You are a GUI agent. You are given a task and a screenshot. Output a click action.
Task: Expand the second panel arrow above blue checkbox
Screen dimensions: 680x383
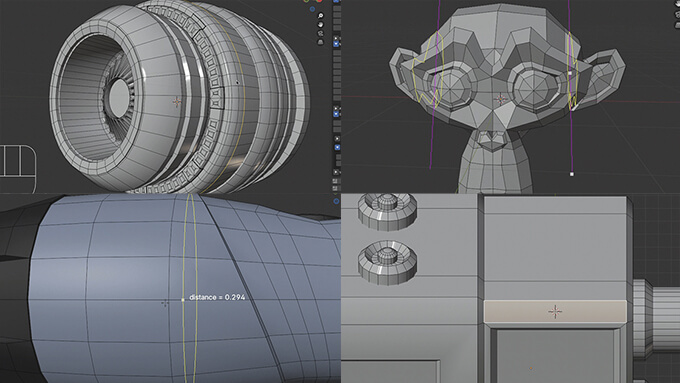click(336, 108)
